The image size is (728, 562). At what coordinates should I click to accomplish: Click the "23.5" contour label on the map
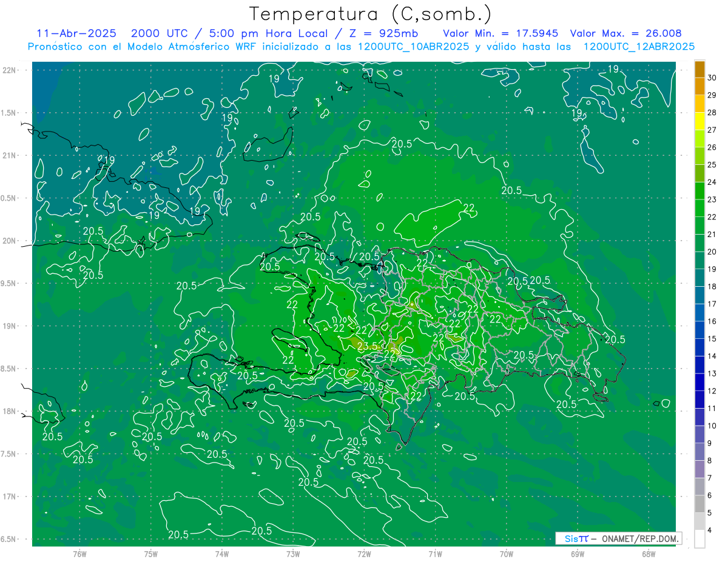pyautogui.click(x=368, y=346)
